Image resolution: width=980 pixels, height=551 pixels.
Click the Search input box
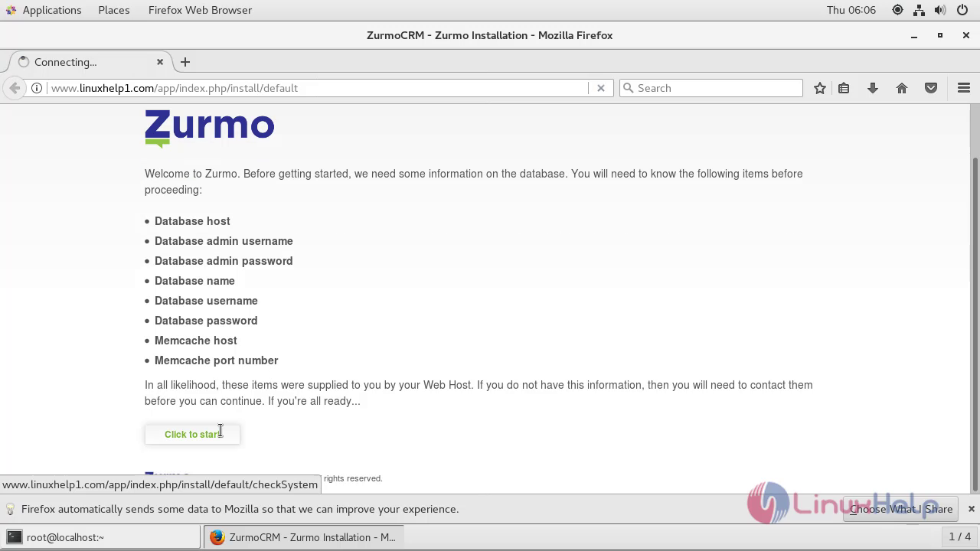[x=711, y=88]
